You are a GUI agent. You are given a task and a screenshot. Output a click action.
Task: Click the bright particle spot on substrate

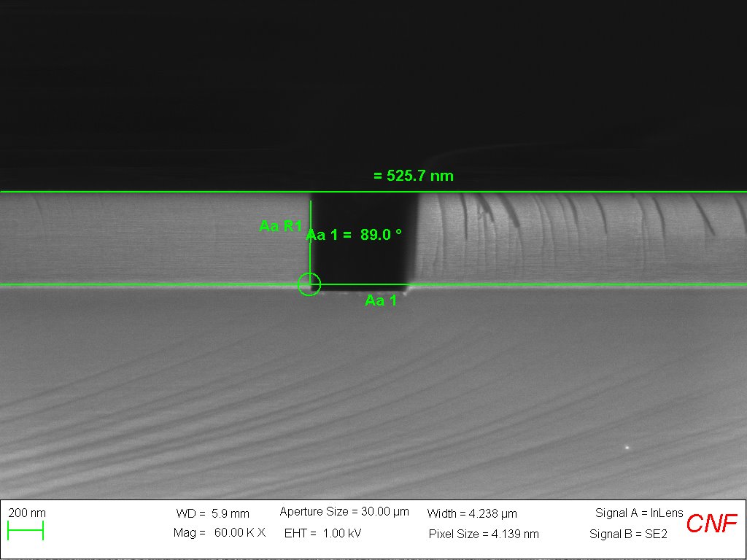coord(627,447)
